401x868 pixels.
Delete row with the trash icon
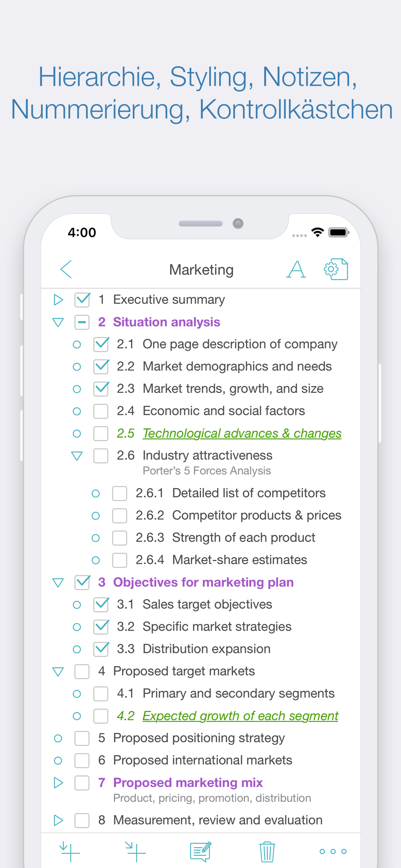pyautogui.click(x=267, y=852)
